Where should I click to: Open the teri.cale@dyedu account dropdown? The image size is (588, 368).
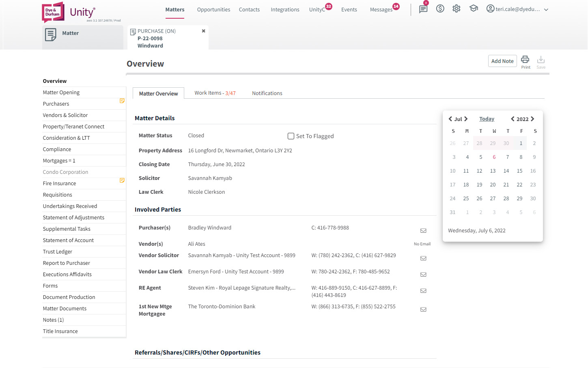pyautogui.click(x=517, y=9)
